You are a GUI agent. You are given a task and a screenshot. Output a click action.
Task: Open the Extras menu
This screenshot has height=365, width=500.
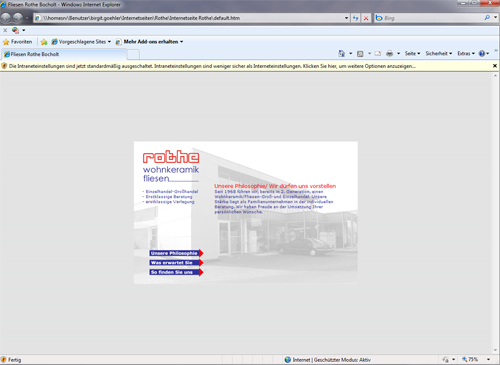tap(466, 53)
